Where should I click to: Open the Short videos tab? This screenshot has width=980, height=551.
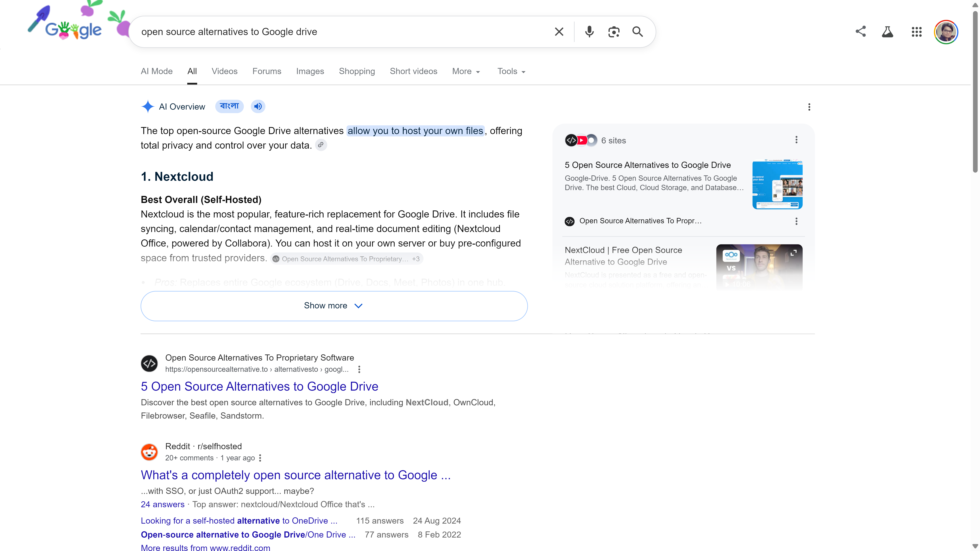414,71
